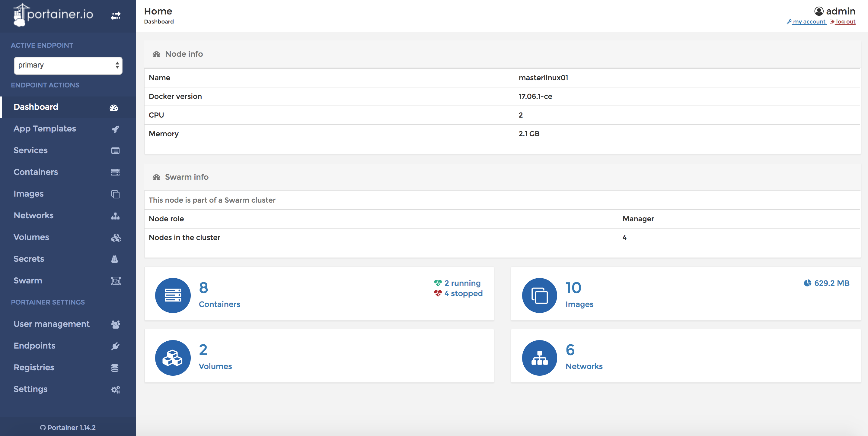The width and height of the screenshot is (868, 436).
Task: Click rocket icon beside App Templates
Action: click(x=115, y=129)
